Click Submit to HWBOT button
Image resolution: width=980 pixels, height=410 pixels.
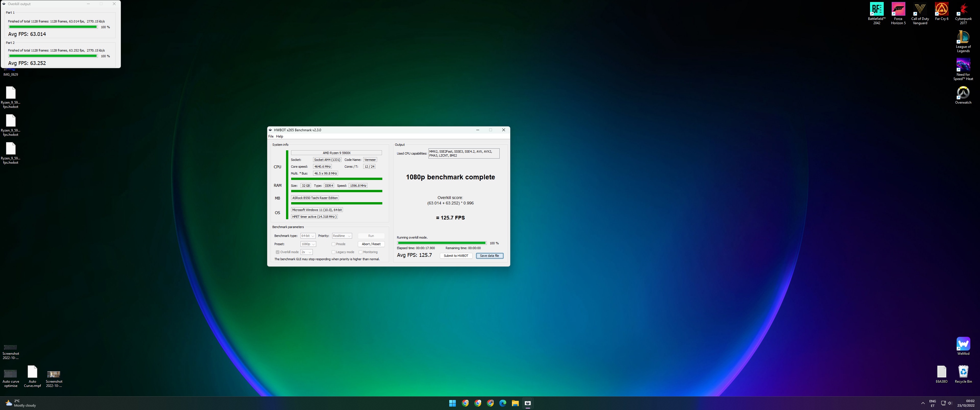pyautogui.click(x=456, y=256)
